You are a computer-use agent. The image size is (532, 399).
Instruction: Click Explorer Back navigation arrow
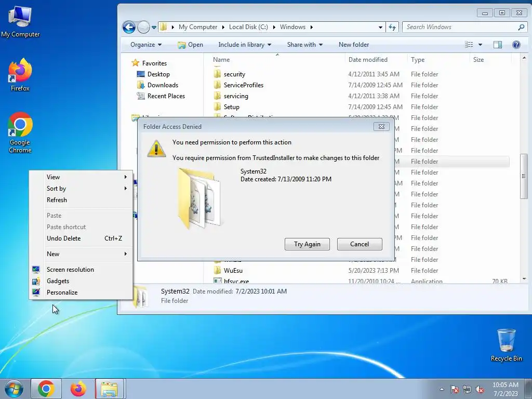coord(129,27)
